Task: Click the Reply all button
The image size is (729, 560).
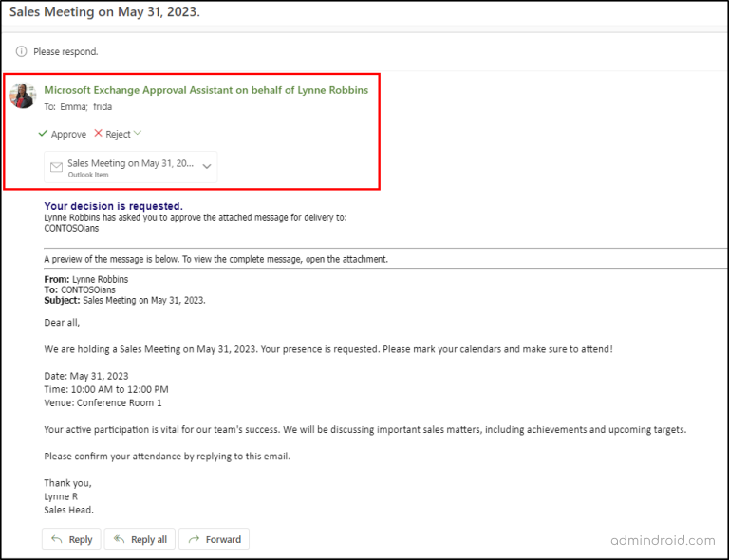Action: [140, 539]
